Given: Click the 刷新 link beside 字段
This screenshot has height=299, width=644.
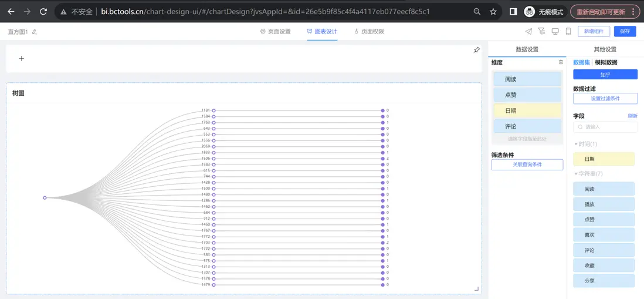Looking at the screenshot, I should click(632, 116).
